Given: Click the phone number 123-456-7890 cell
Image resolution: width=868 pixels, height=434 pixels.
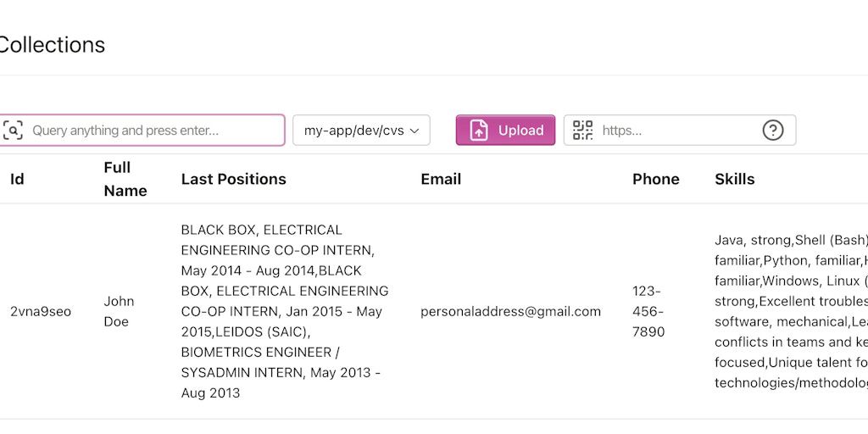Looking at the screenshot, I should click(648, 311).
